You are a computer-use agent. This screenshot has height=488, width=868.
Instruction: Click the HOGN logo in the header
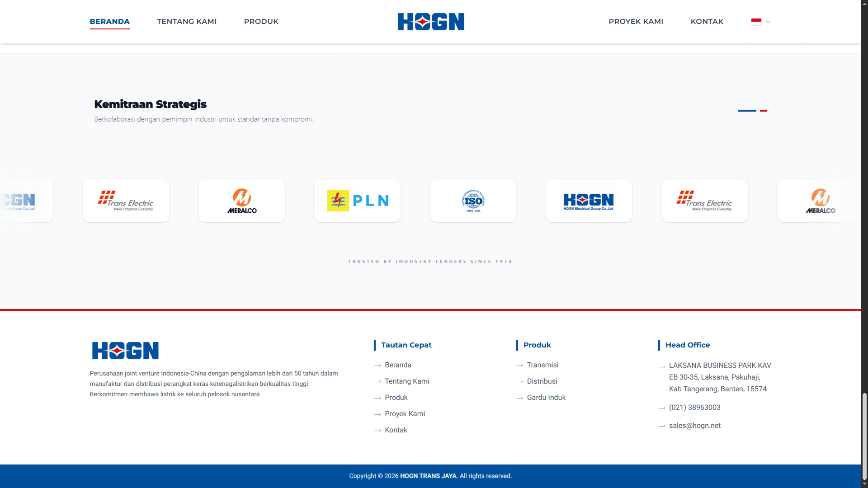coord(431,22)
